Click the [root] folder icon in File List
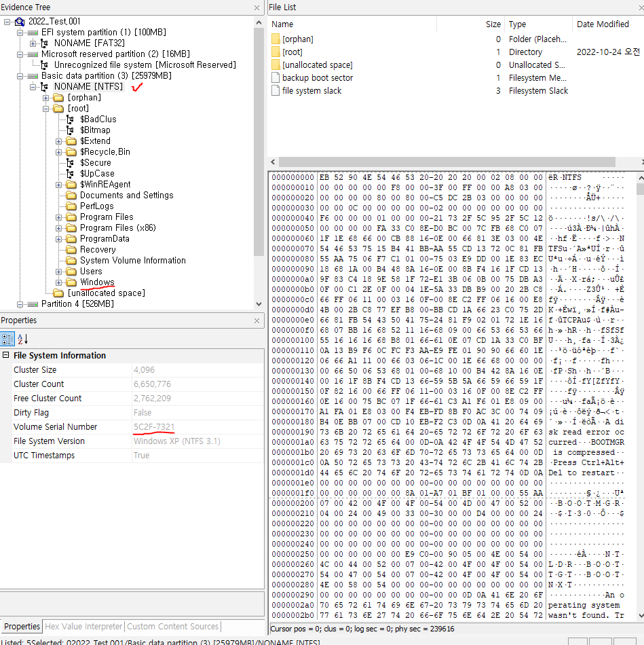644x645 pixels. [276, 52]
